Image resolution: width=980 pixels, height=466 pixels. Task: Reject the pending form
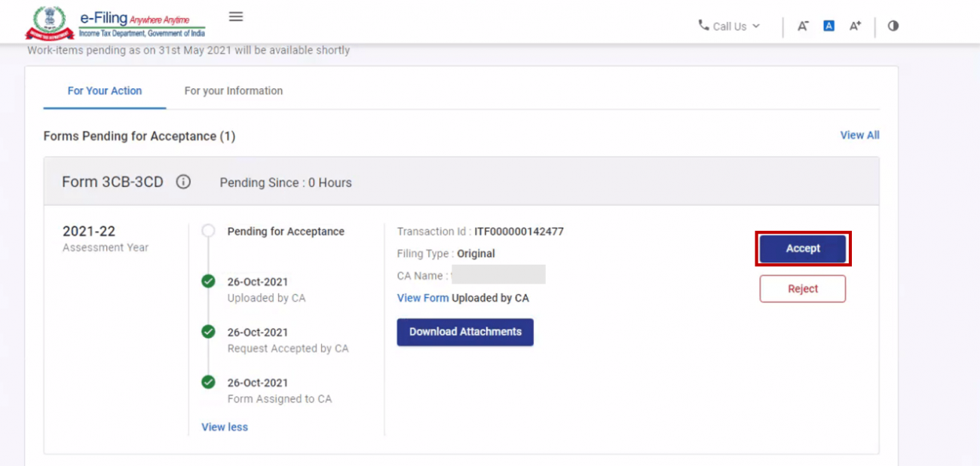[803, 289]
